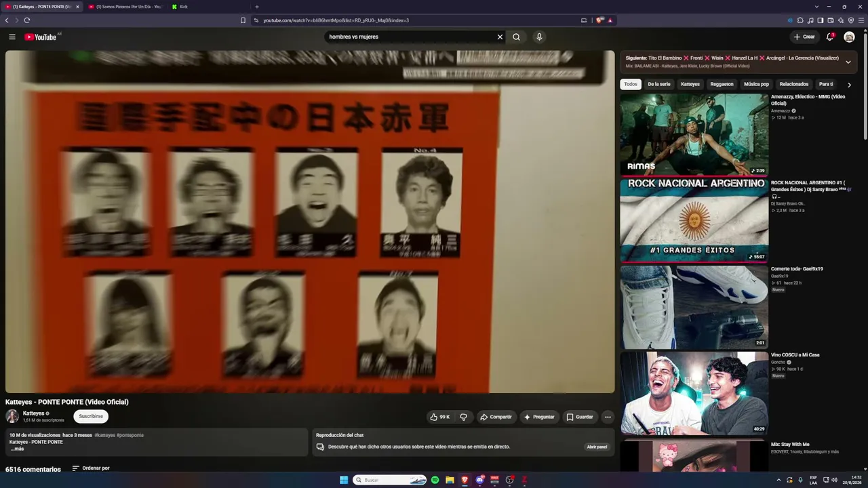Open the #katteyes hashtag link
The width and height of the screenshot is (868, 488).
tap(105, 435)
